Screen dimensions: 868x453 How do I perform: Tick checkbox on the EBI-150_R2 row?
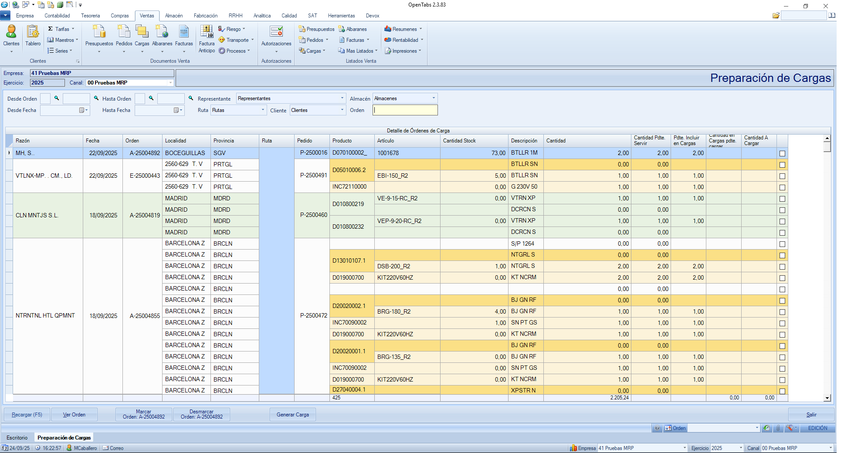coord(782,176)
